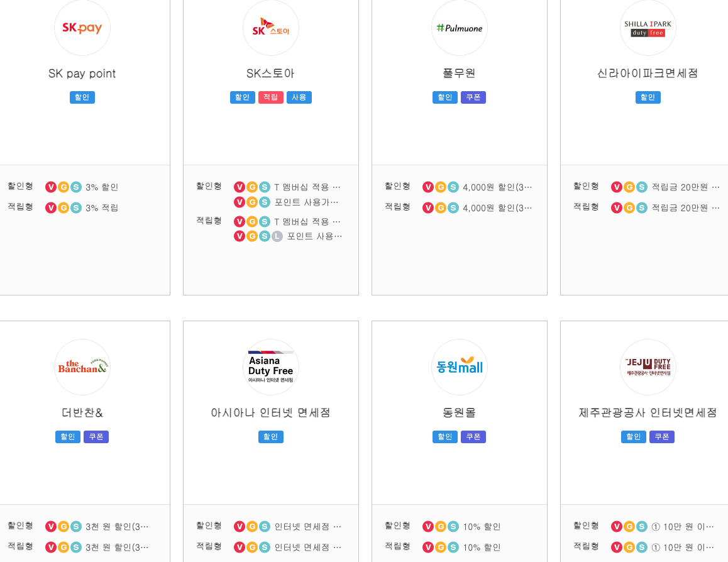The width and height of the screenshot is (728, 562).
Task: Click the red 적립 tag under SK스토아
Action: coord(271,97)
